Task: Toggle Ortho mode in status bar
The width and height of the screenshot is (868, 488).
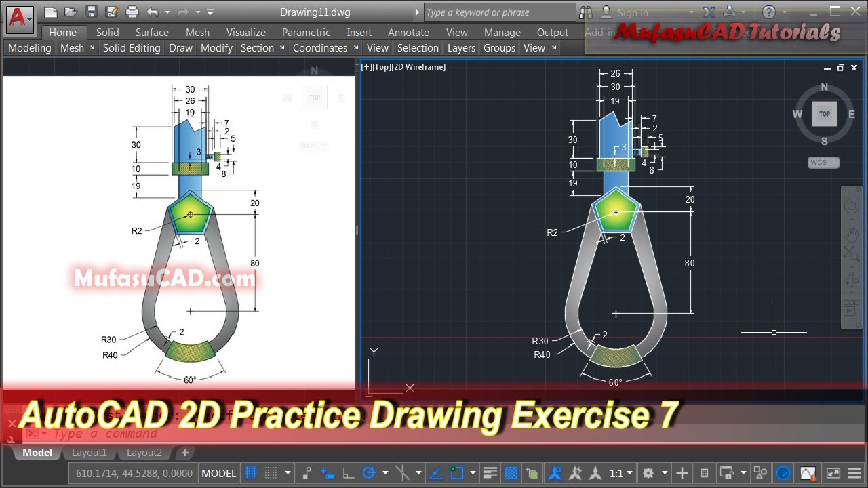Action: 349,473
